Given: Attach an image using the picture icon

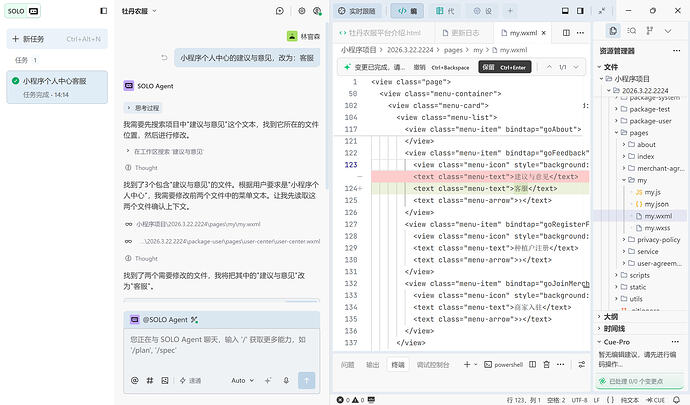Looking at the screenshot, I should 165,380.
